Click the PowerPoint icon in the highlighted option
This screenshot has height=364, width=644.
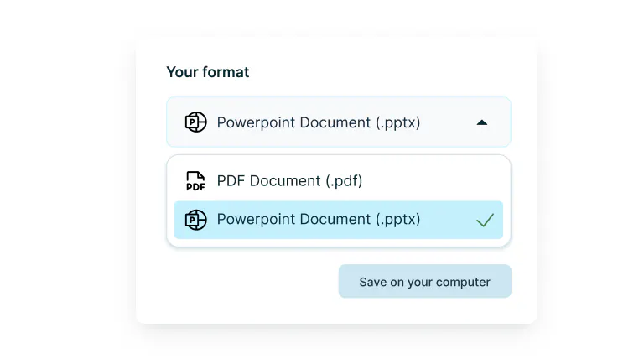pyautogui.click(x=195, y=220)
